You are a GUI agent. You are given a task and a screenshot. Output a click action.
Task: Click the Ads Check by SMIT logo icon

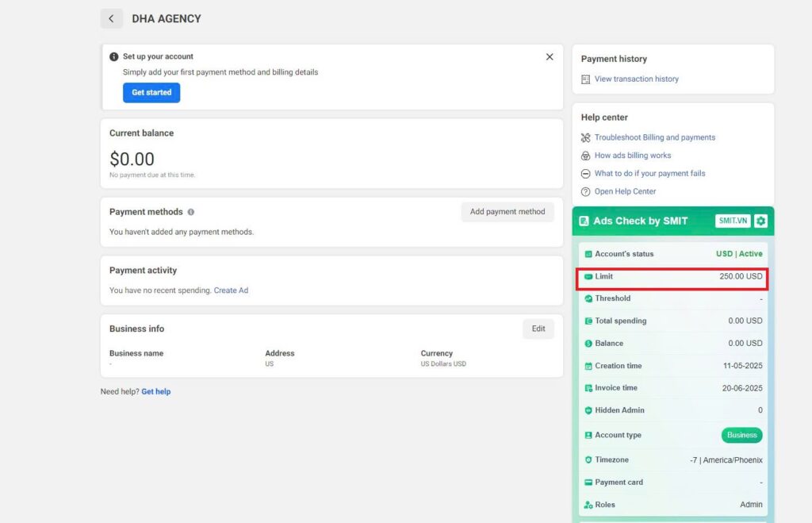tap(584, 221)
